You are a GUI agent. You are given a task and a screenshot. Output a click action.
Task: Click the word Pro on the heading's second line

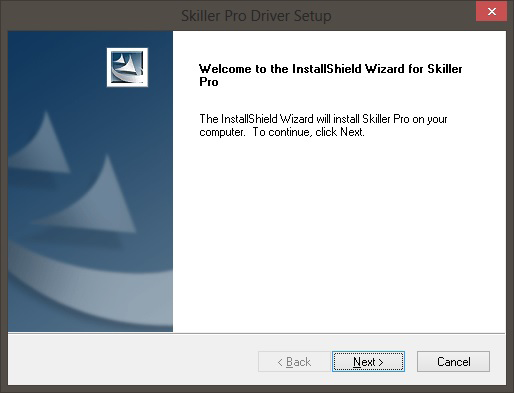click(x=209, y=82)
